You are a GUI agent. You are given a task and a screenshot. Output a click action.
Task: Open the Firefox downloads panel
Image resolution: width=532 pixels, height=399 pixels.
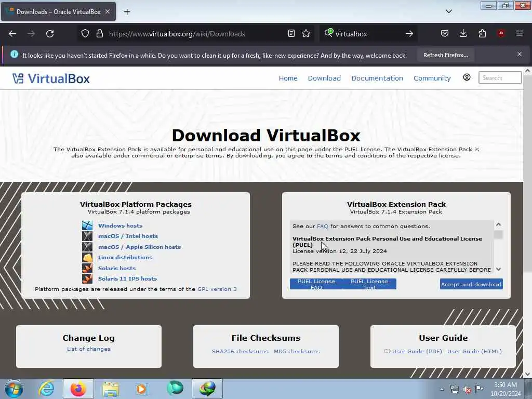(x=463, y=34)
